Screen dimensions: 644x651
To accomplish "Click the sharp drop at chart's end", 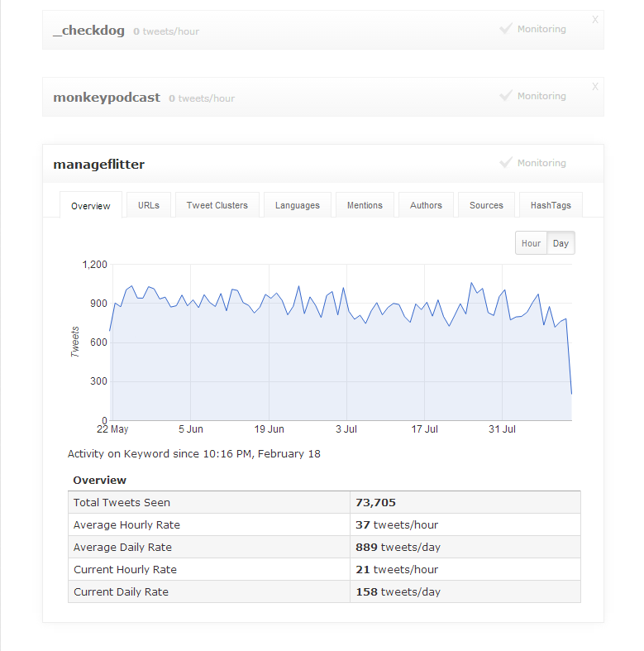I will click(x=570, y=357).
